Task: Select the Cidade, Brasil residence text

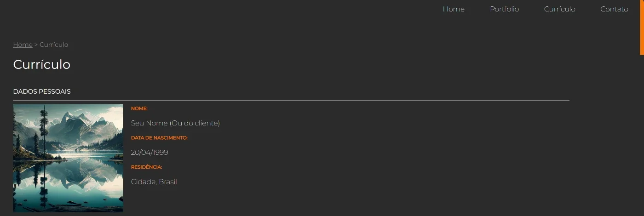Action: point(154,182)
